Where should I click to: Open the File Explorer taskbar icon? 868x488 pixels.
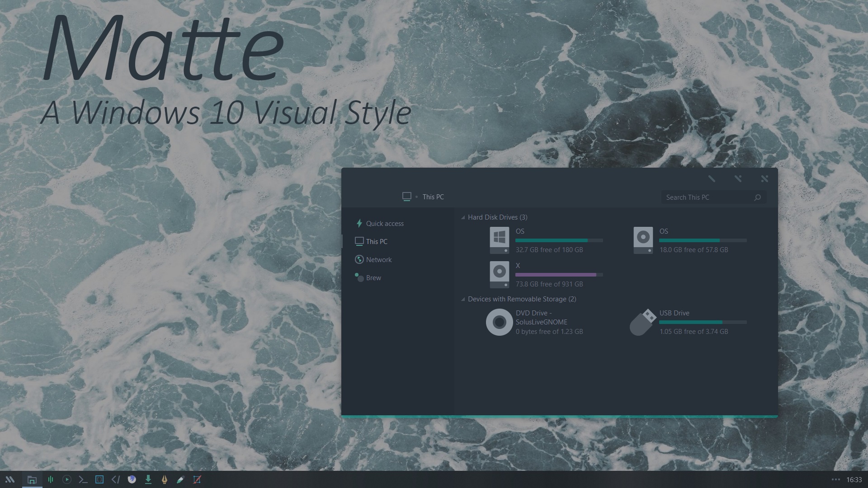[32, 479]
